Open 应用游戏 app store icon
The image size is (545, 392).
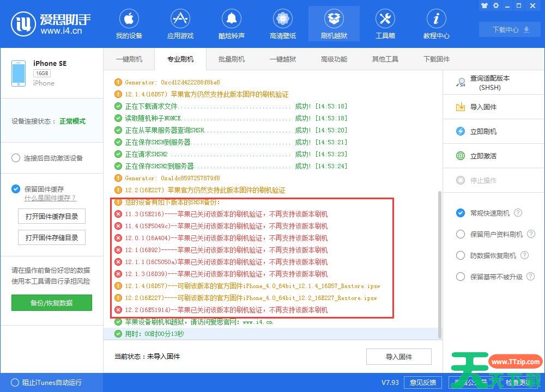click(x=180, y=20)
